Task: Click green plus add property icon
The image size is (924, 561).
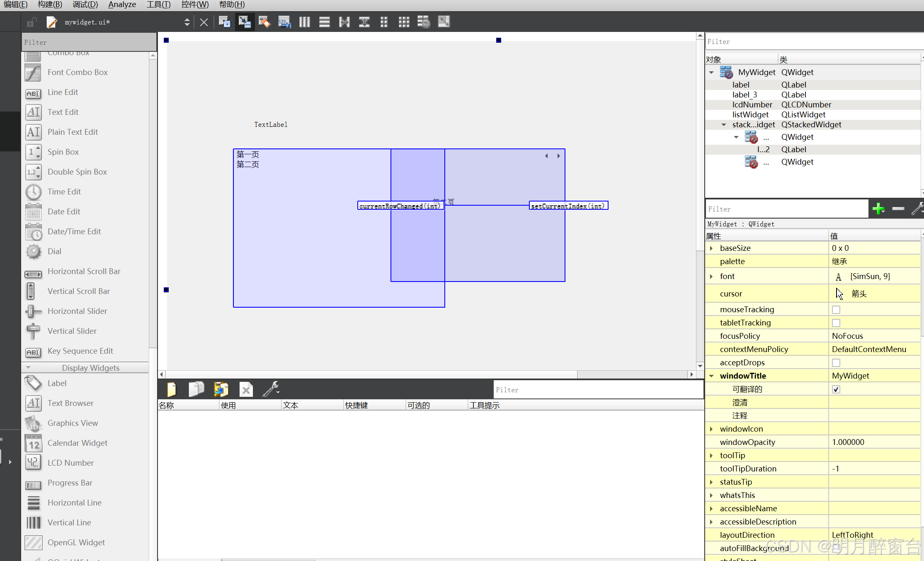Action: click(878, 209)
